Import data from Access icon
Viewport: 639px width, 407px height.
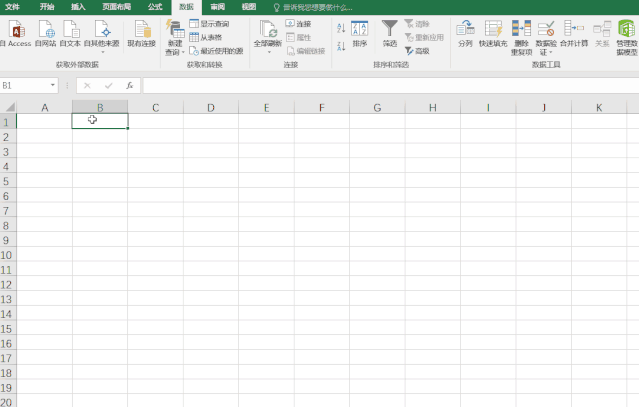pos(17,29)
